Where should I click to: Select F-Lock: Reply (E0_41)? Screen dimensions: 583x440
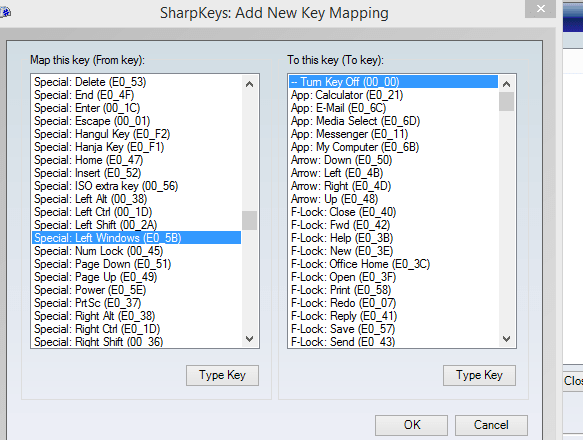pyautogui.click(x=393, y=316)
